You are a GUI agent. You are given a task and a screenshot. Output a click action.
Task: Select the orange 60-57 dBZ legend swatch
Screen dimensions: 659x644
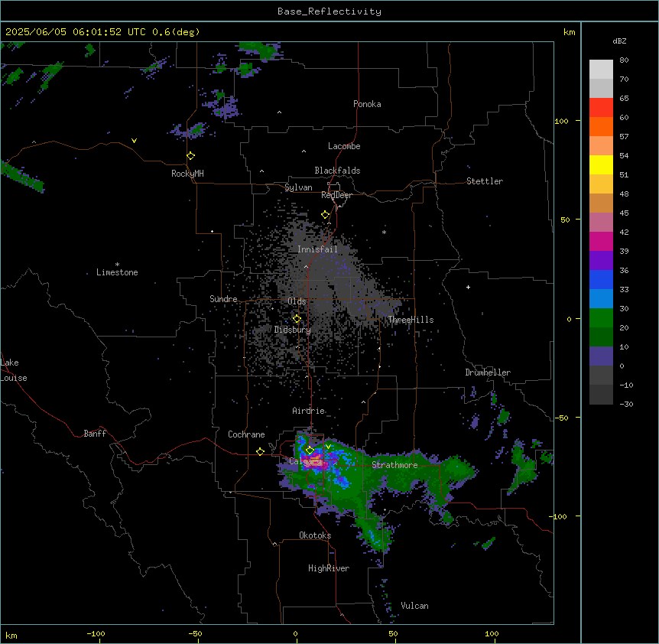click(601, 126)
